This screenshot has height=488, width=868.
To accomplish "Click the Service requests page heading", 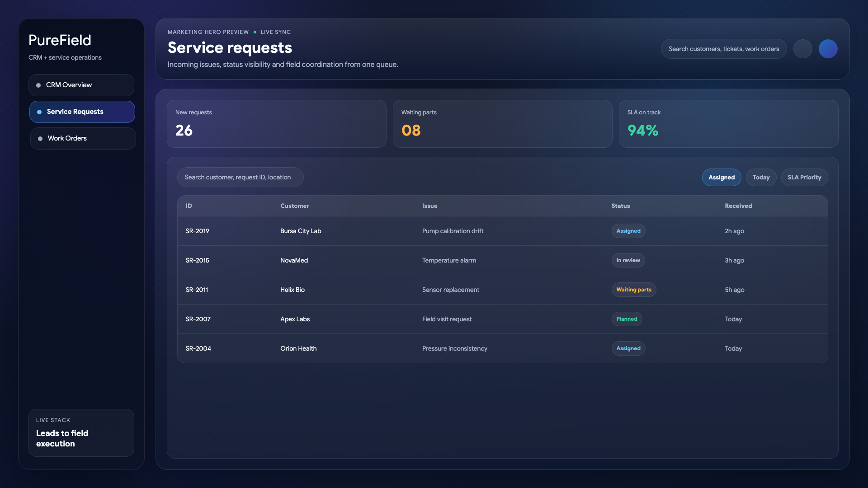I will coord(230,48).
